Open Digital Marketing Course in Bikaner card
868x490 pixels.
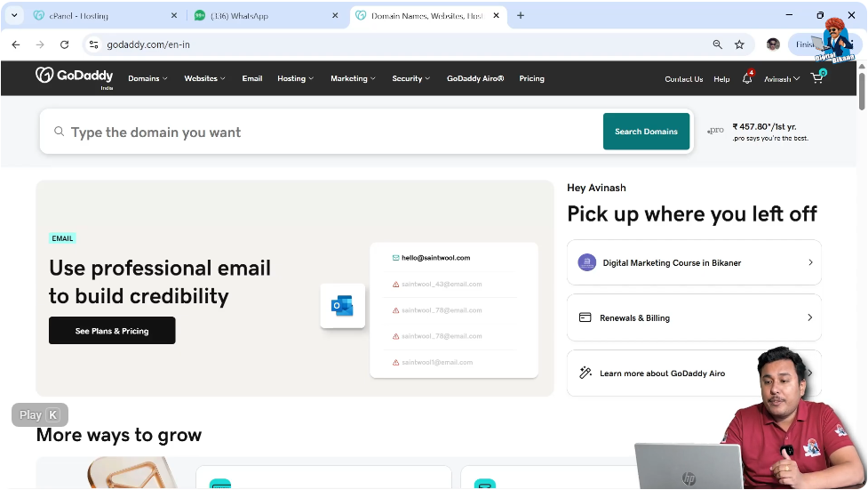coord(694,262)
